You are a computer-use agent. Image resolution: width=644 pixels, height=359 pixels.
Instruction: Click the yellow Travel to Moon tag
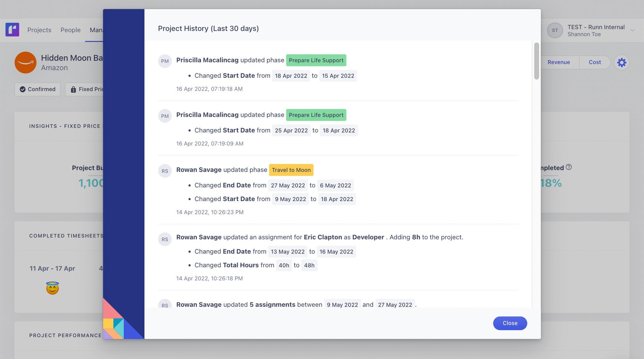click(x=291, y=170)
